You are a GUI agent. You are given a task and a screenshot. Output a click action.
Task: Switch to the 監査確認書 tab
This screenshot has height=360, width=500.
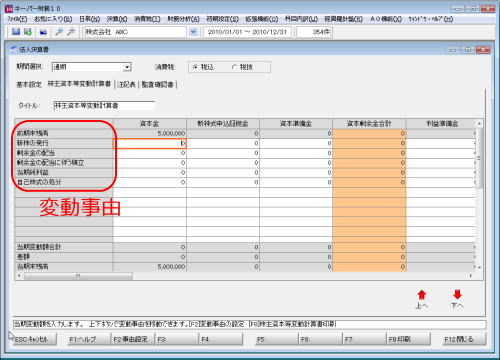(158, 84)
